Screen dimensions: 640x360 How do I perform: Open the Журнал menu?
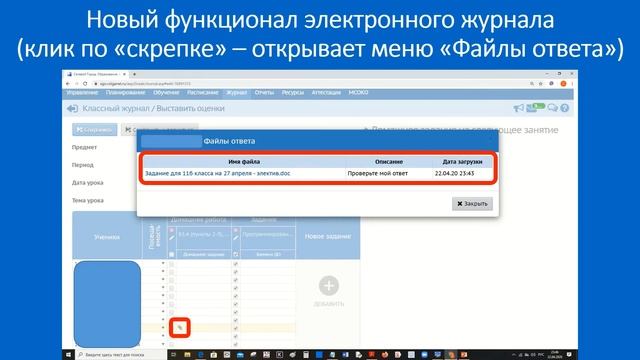(236, 93)
